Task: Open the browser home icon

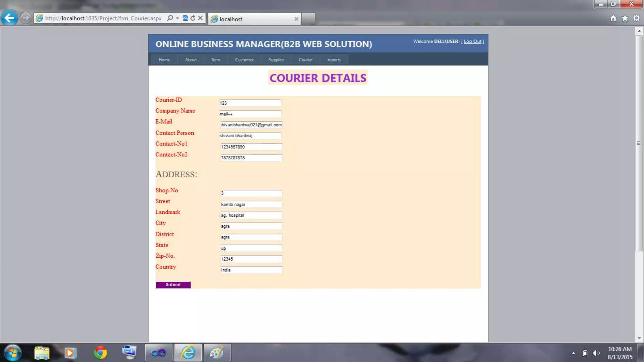Action: pyautogui.click(x=613, y=18)
